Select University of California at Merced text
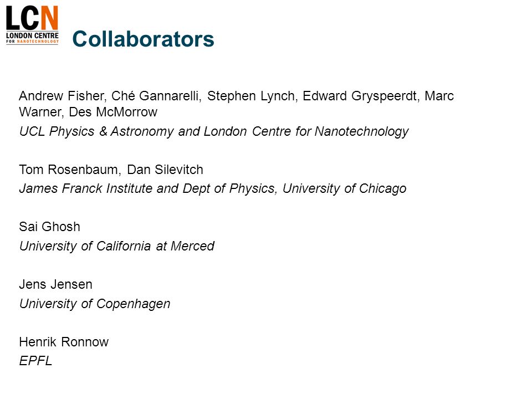Viewport: 532px width, 399px height. [x=117, y=246]
